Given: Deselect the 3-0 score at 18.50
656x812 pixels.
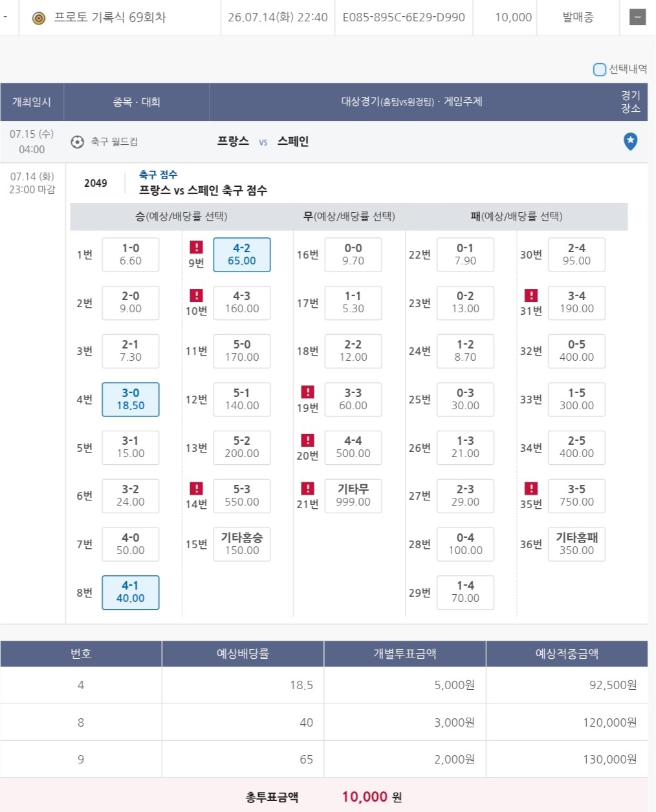Looking at the screenshot, I should tap(131, 399).
